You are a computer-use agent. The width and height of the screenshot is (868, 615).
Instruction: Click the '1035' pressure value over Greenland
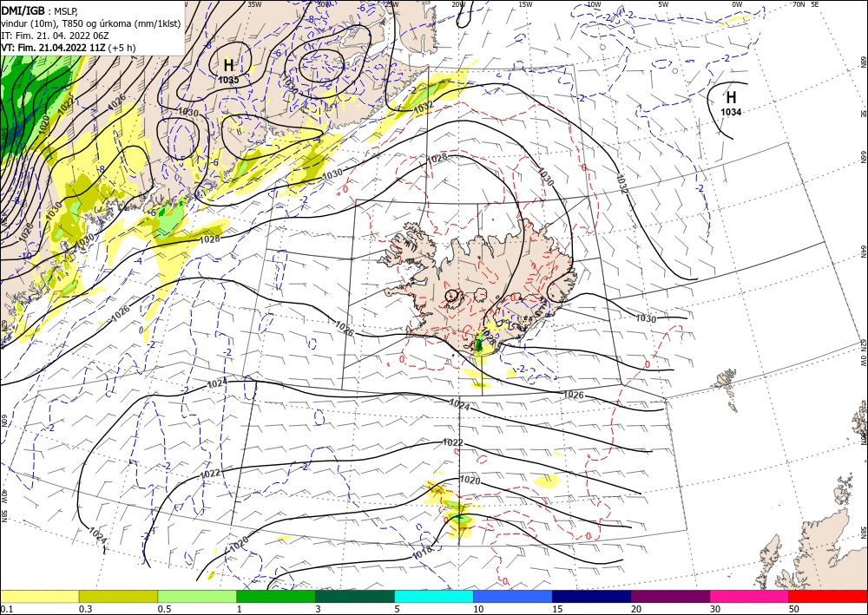click(x=228, y=80)
